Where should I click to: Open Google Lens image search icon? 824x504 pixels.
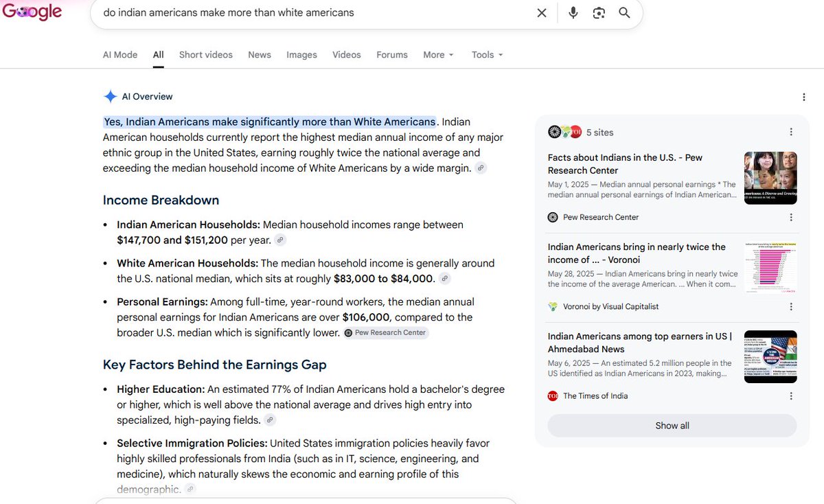coord(599,13)
